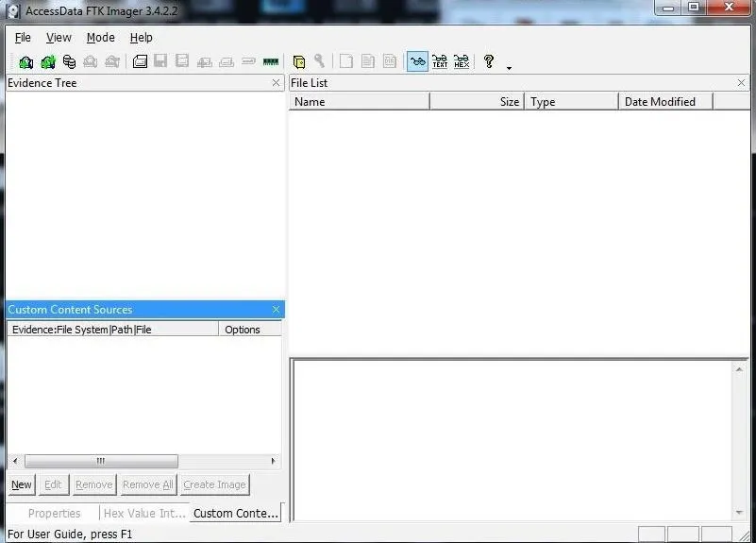Click the New button
The width and height of the screenshot is (756, 543).
[x=22, y=484]
